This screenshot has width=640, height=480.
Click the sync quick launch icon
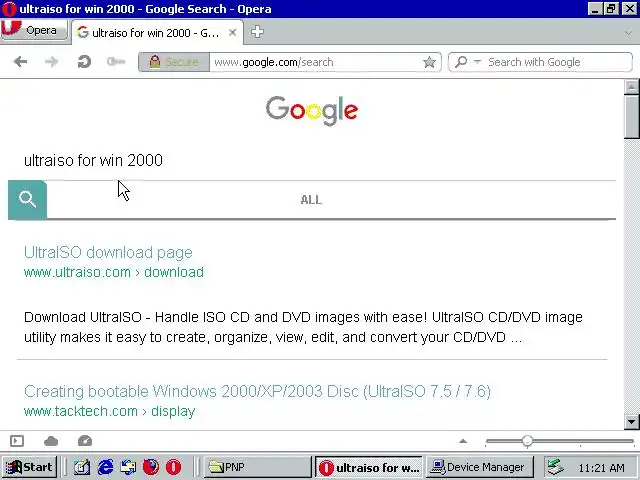128,467
